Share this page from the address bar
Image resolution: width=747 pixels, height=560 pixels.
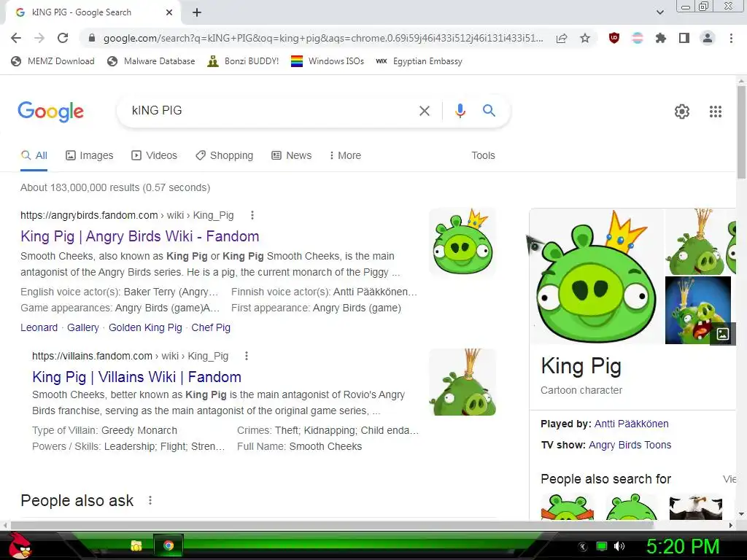click(562, 38)
